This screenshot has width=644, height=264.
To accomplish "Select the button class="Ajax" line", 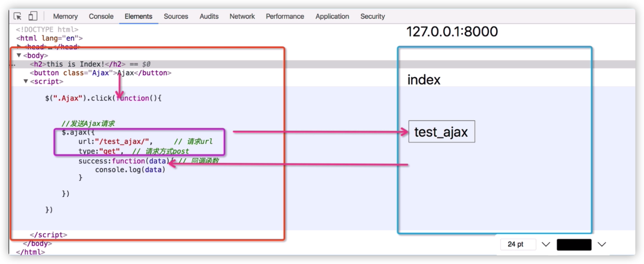I will coord(100,73).
